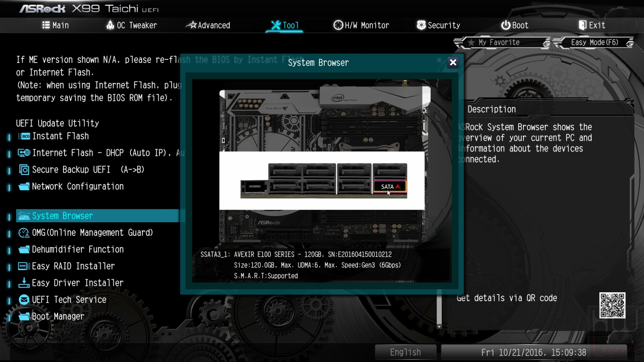This screenshot has height=362, width=644.
Task: Click the H/W Monitor gauge icon
Action: 338,25
